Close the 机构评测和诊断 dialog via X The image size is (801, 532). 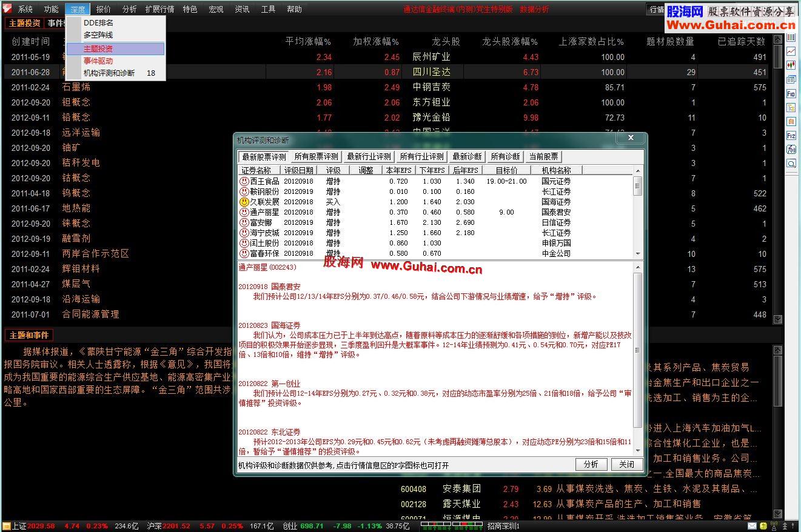(631, 138)
